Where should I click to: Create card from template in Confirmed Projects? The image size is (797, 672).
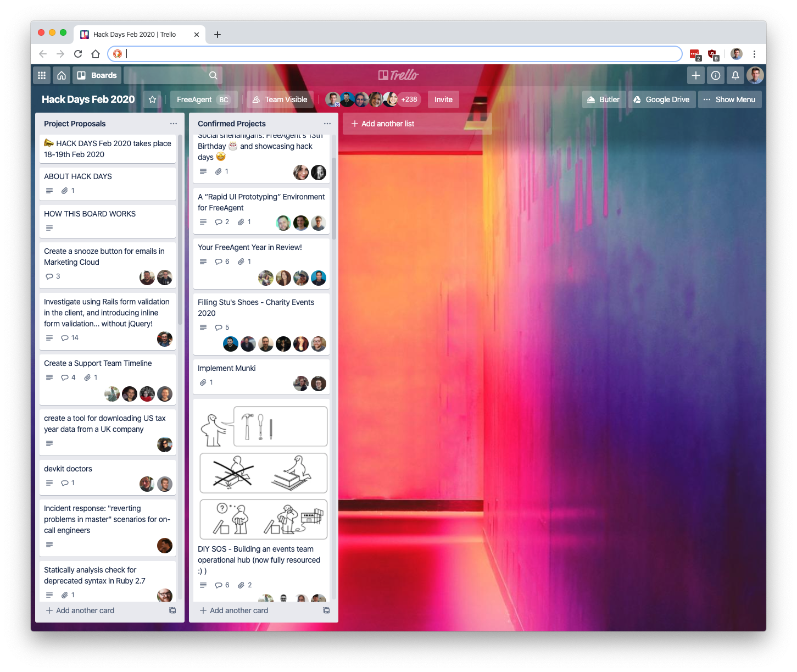point(326,610)
